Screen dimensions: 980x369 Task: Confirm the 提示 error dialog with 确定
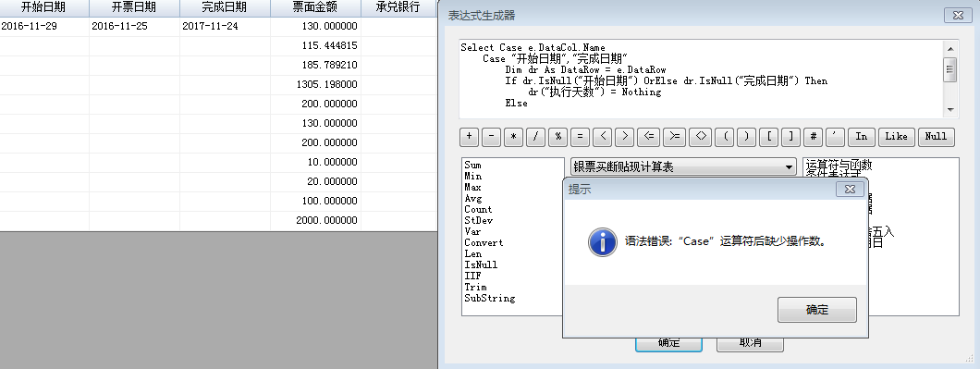click(817, 310)
